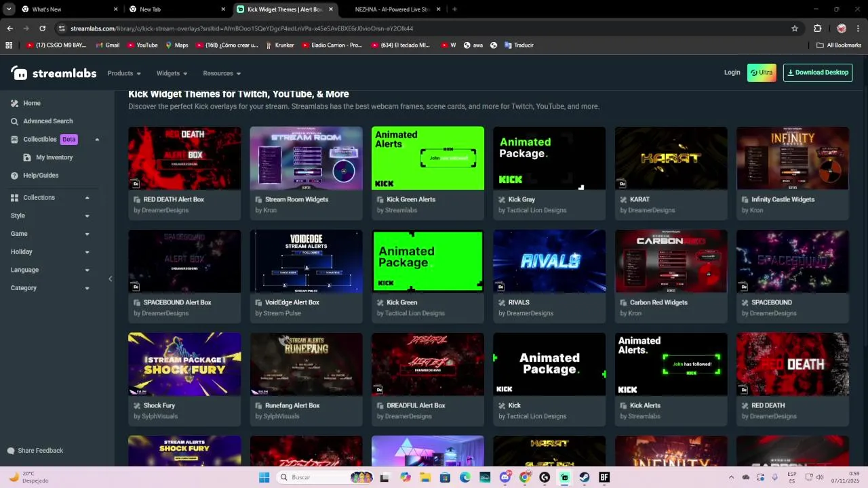The image size is (868, 488).
Task: Click the Streamlabs logo
Action: coord(54,73)
